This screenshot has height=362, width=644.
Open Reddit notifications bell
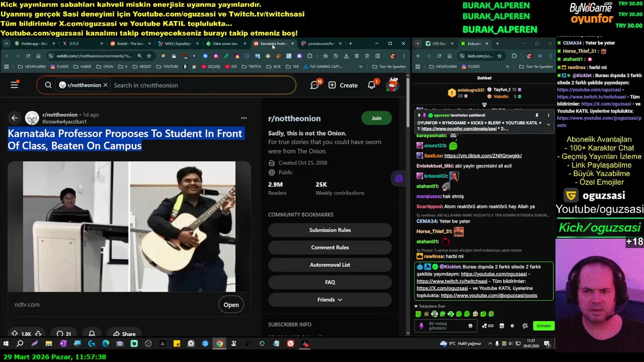click(371, 85)
